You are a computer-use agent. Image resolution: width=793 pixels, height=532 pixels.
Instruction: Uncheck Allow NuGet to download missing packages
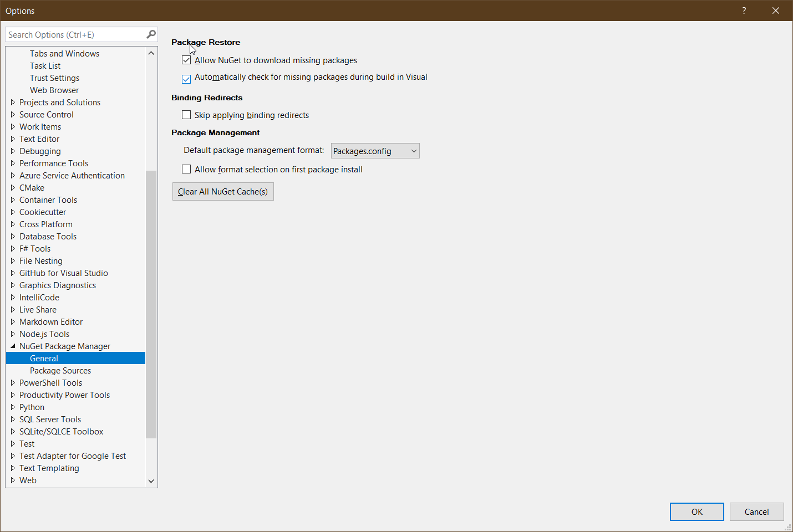pos(186,60)
